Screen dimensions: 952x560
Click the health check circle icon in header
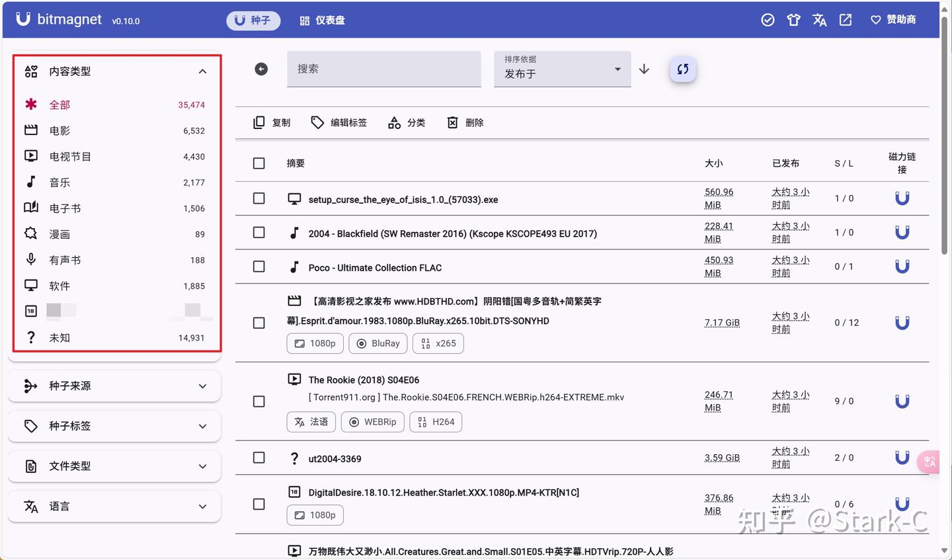768,20
